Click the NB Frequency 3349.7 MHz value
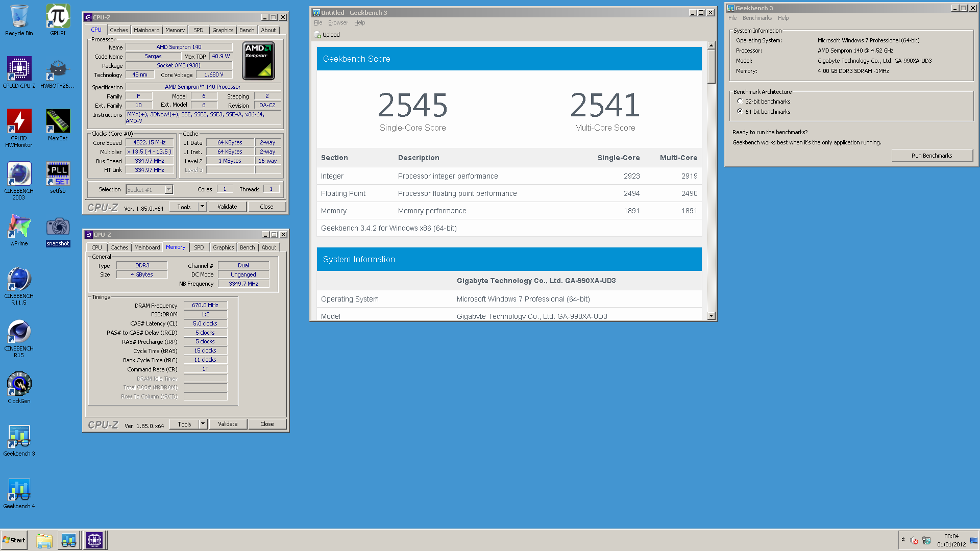 [243, 284]
